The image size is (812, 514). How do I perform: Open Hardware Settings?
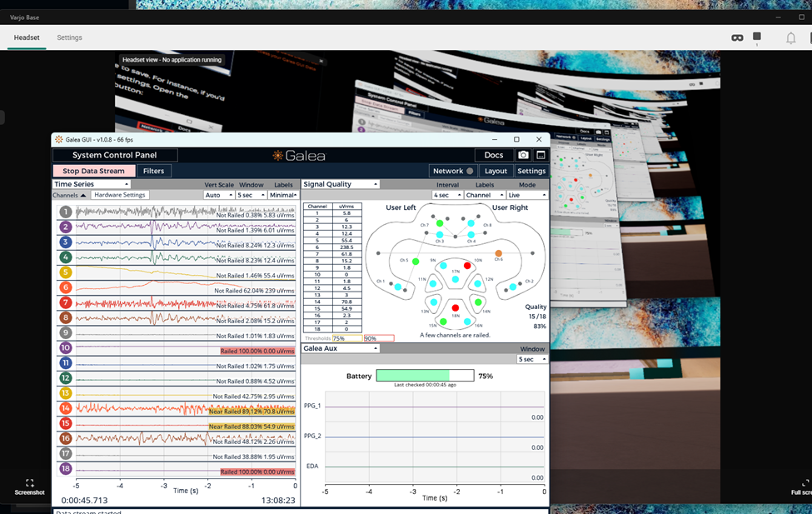120,195
